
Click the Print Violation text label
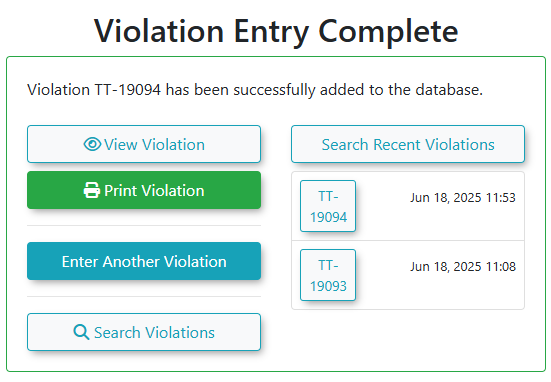(154, 190)
